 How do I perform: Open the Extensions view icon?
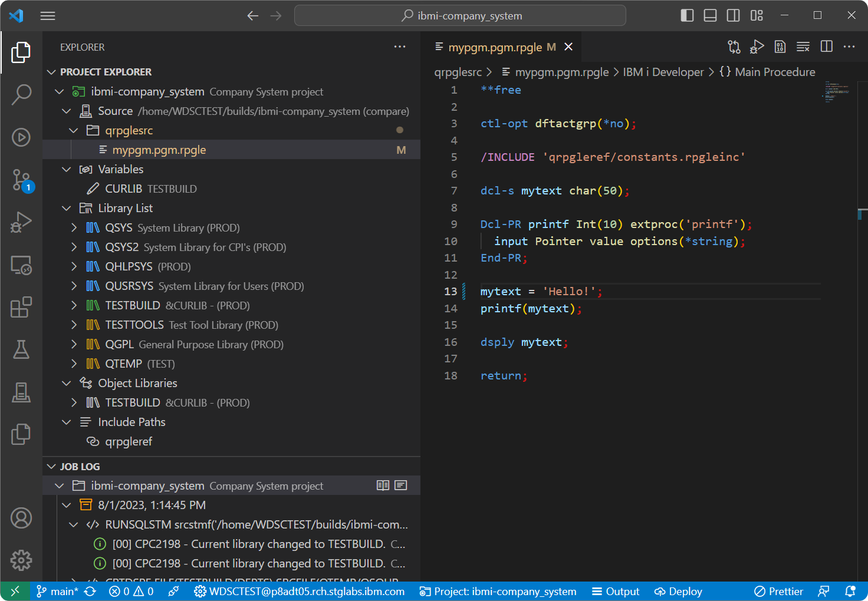21,307
